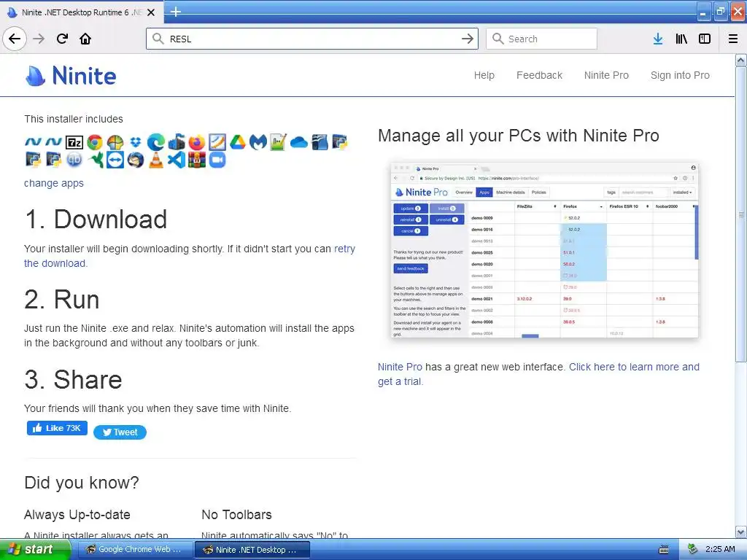Viewport: 747px width, 560px height.
Task: Click the VLC traffic cone icon
Action: tap(156, 160)
